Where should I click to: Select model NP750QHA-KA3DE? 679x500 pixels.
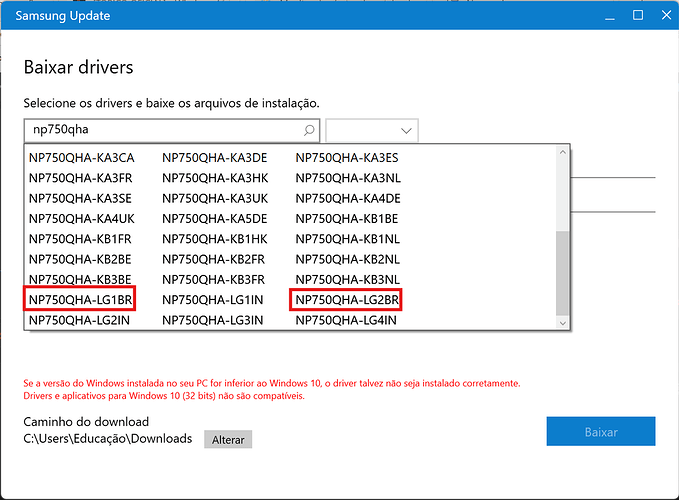(215, 158)
